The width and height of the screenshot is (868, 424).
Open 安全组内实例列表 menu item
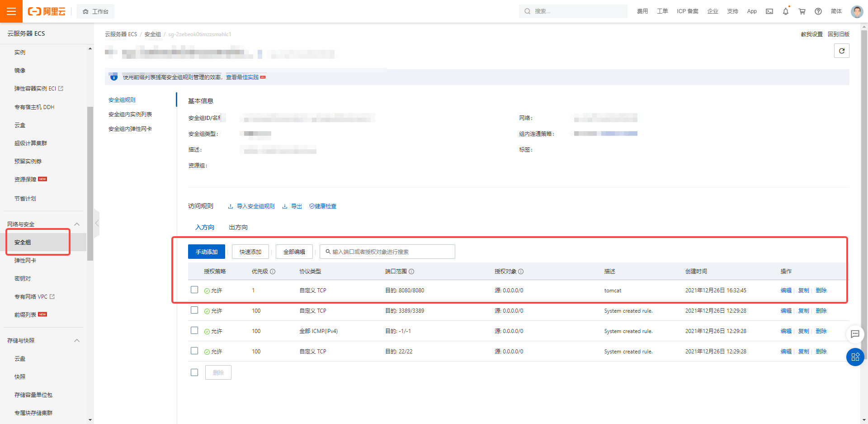pyautogui.click(x=130, y=114)
